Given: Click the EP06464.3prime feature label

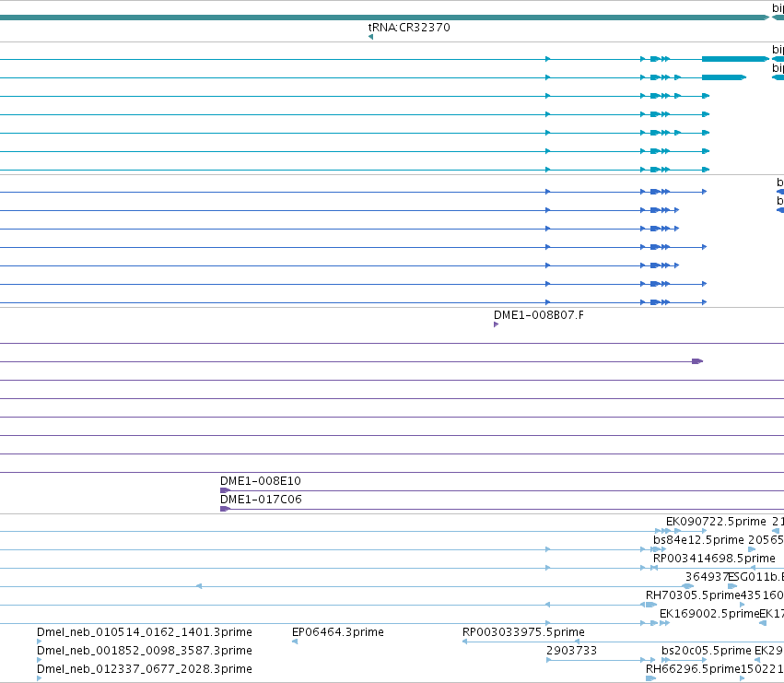Looking at the screenshot, I should [338, 632].
